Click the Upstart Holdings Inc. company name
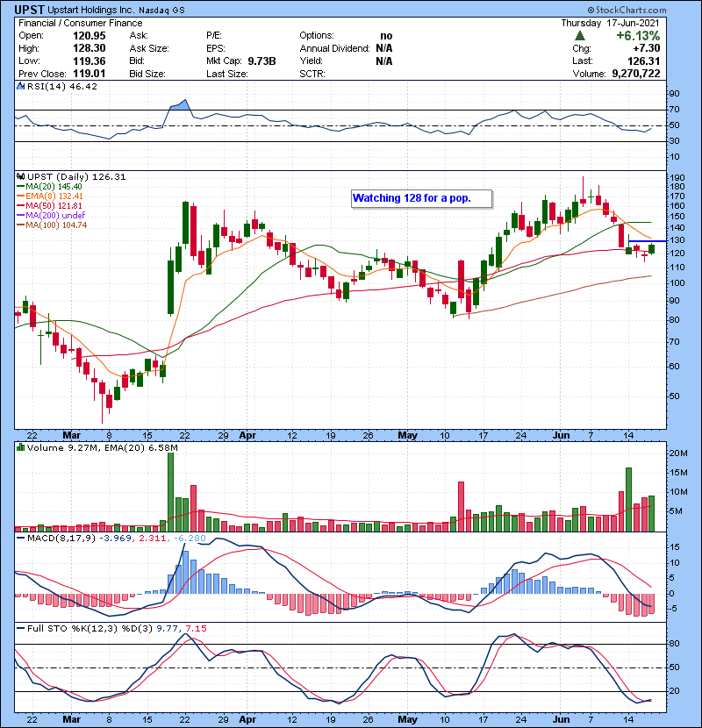Screen dimensions: 702x728 91,10
